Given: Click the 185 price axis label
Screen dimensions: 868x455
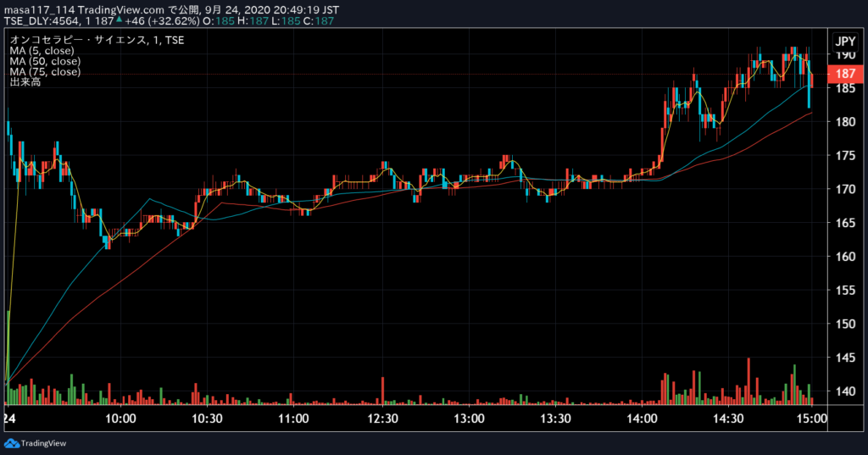Looking at the screenshot, I should pyautogui.click(x=845, y=88).
